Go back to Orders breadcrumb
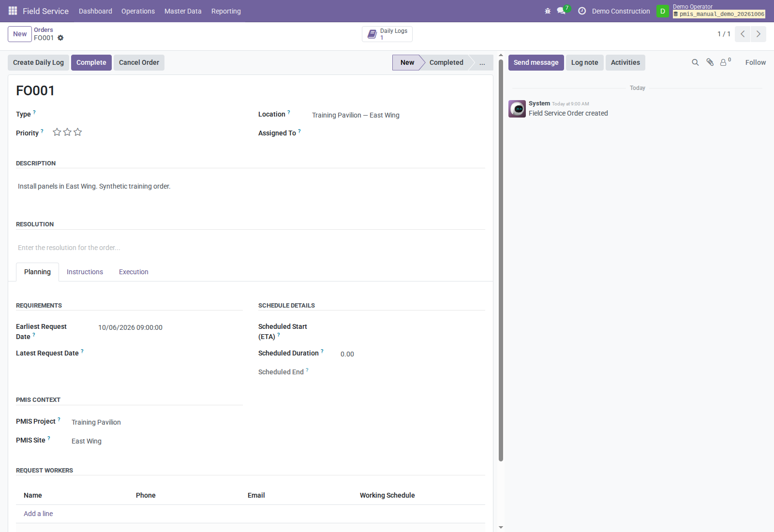 (44, 30)
